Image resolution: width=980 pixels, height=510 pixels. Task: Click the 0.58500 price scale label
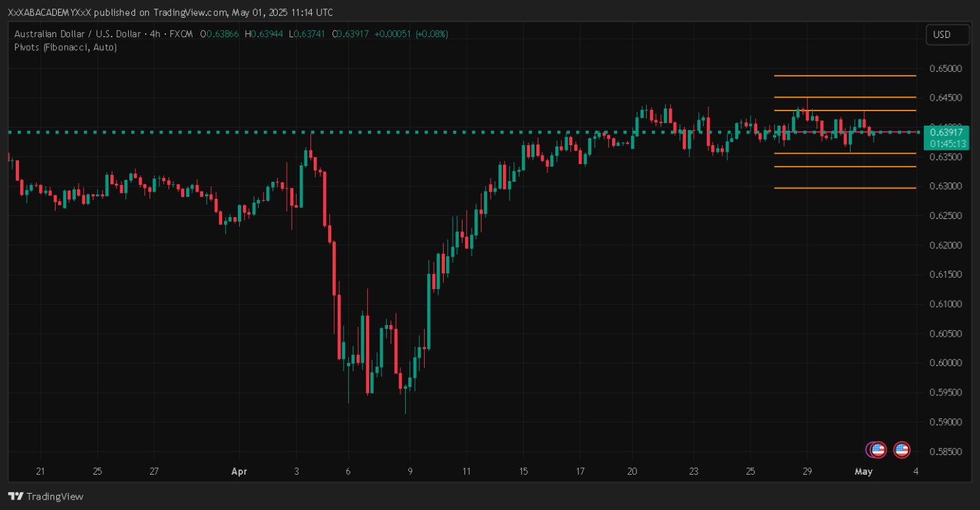click(x=945, y=451)
